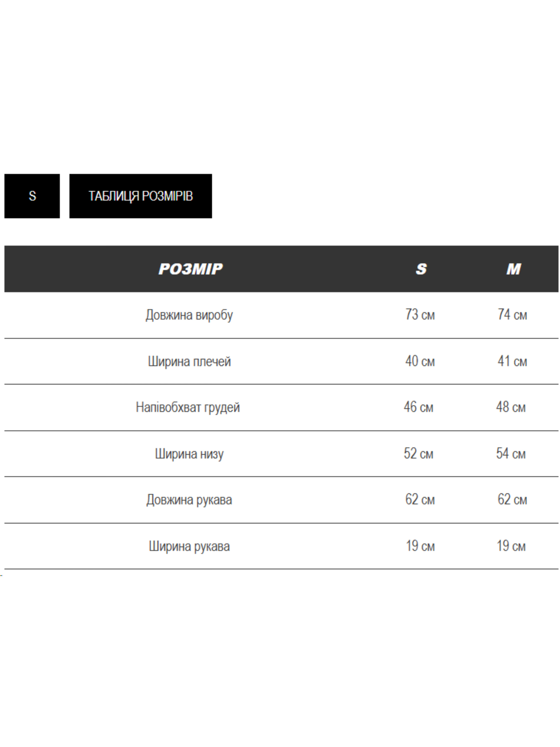The image size is (560, 747).
Task: Click the 74 см product length value
Action: (512, 315)
